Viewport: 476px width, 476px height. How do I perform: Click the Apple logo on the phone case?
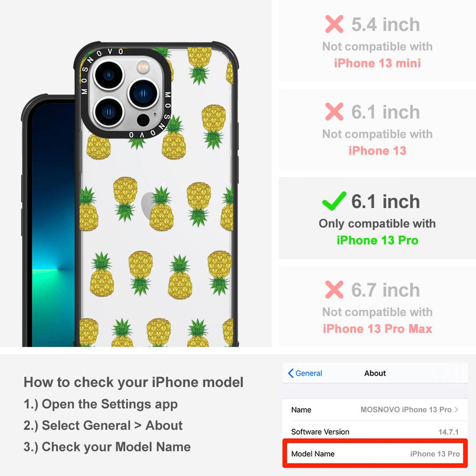click(x=148, y=205)
